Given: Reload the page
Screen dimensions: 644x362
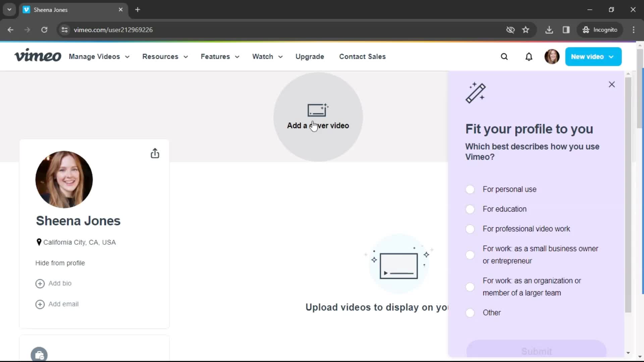Looking at the screenshot, I should [x=44, y=30].
